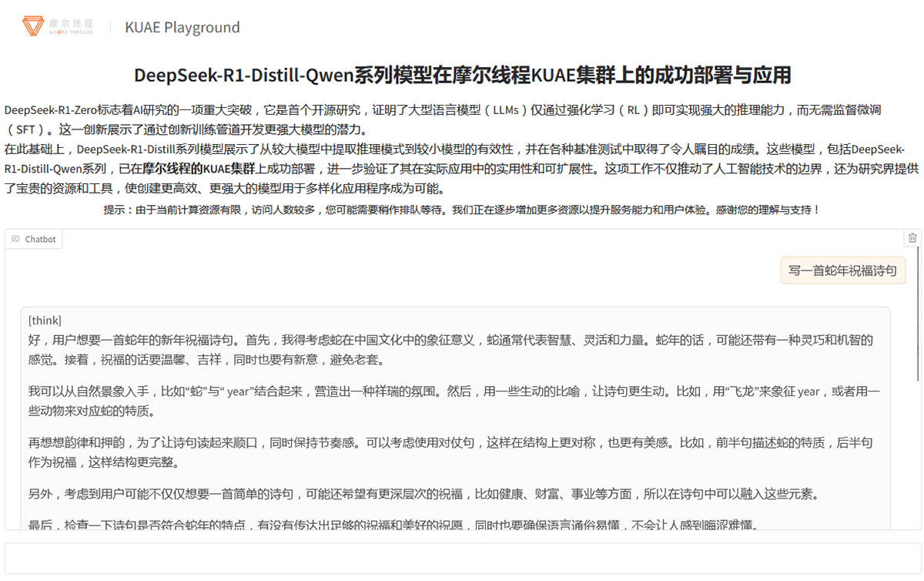Click the paragraph starting 再想想韵律和押韵

click(x=450, y=452)
